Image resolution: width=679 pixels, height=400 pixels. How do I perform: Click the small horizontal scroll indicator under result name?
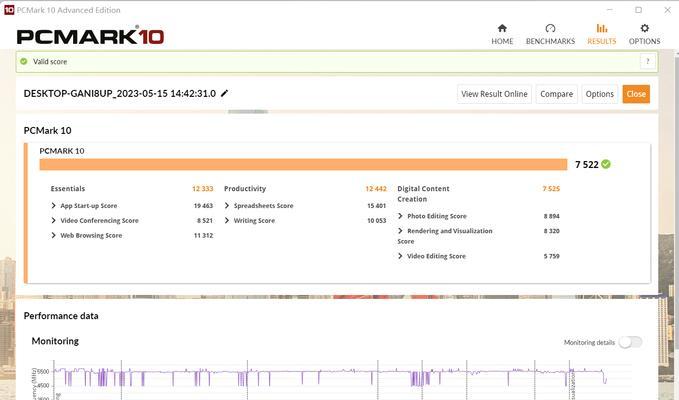248,112
